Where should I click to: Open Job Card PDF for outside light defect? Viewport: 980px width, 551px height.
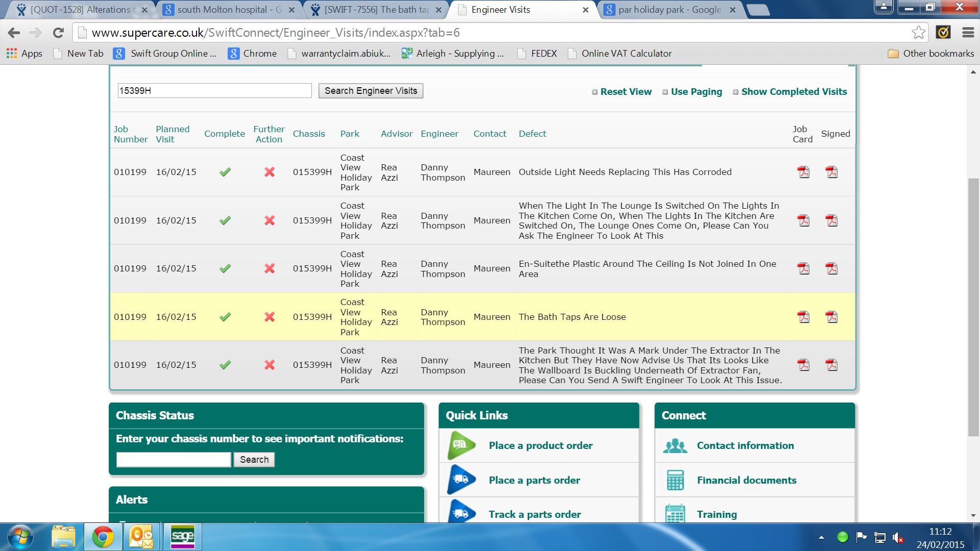[803, 172]
